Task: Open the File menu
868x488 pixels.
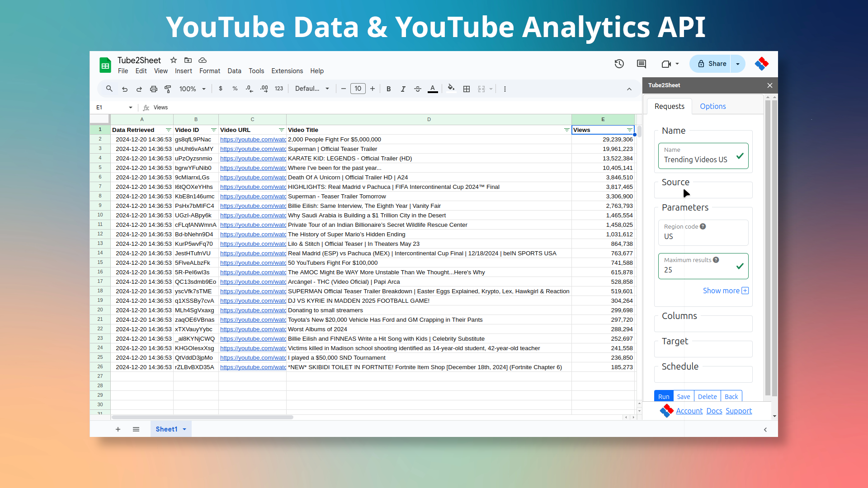Action: [123, 71]
